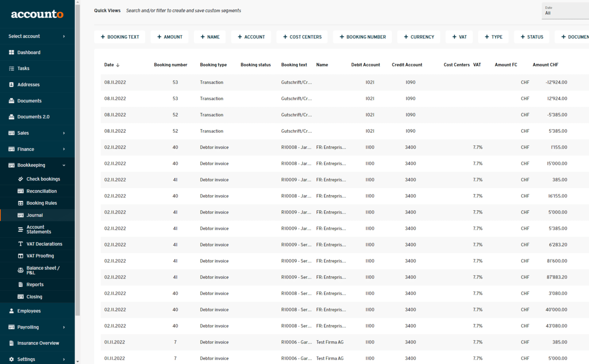Viewport: 589px width, 364px height.
Task: Click the Booking Rules table icon
Action: (x=21, y=203)
